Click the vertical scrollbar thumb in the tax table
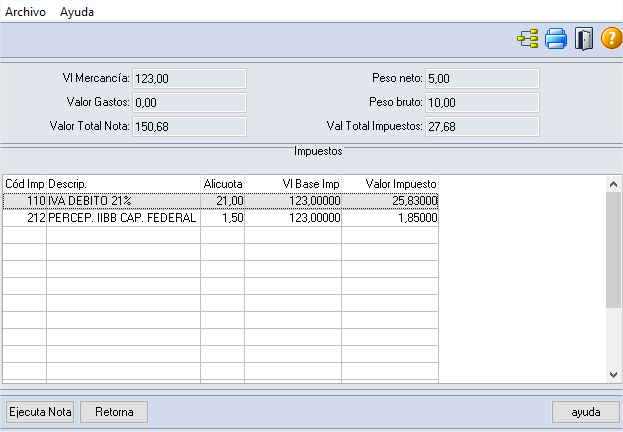623x432 pixels. click(613, 250)
